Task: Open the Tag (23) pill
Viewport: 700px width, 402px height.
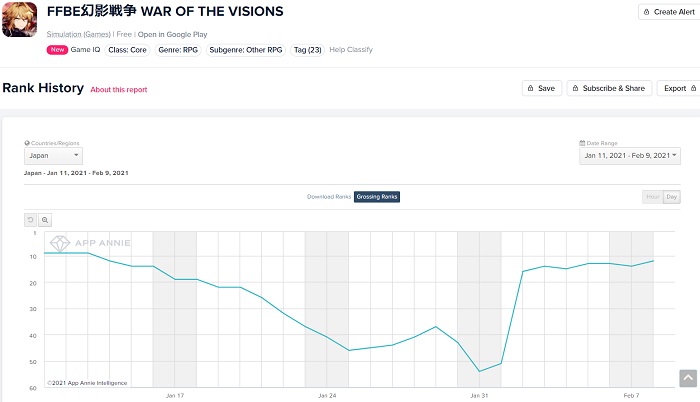Action: pos(308,50)
